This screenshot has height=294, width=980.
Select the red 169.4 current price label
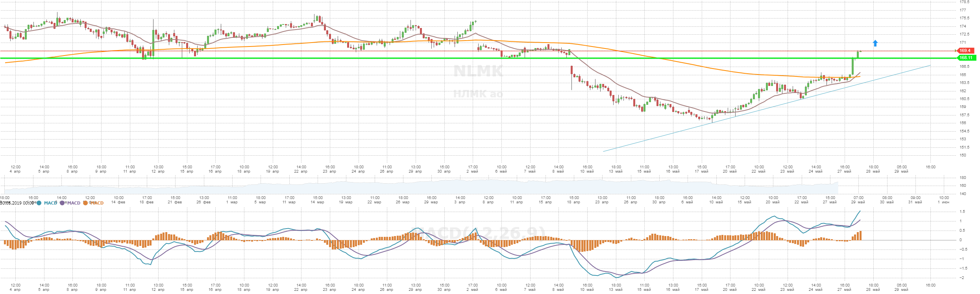pyautogui.click(x=965, y=50)
